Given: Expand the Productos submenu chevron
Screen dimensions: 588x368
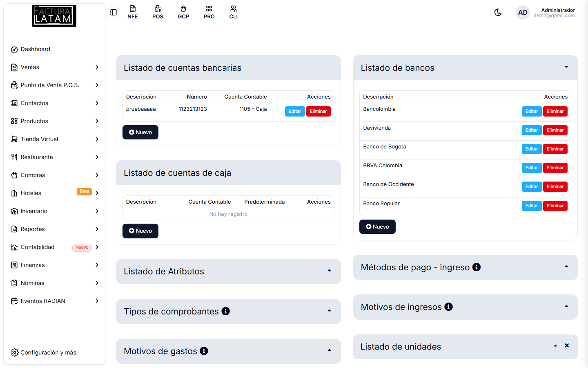Looking at the screenshot, I should point(97,121).
